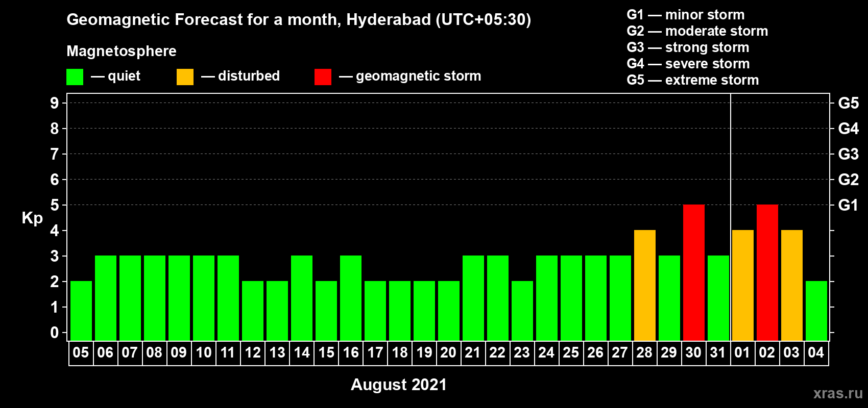Click the G5 right-axis label

[x=849, y=103]
